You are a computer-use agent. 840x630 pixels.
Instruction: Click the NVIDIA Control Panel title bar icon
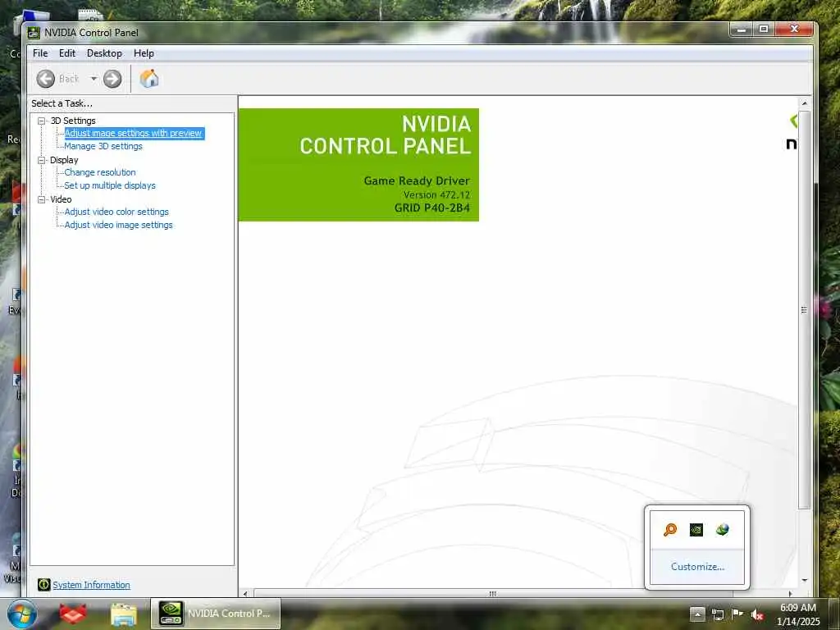[x=34, y=33]
